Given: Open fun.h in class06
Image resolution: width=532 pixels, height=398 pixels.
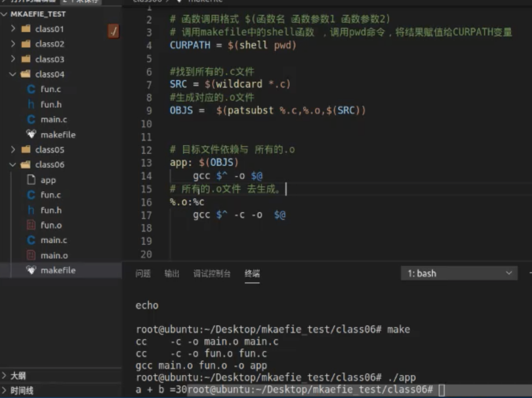Looking at the screenshot, I should click(51, 210).
